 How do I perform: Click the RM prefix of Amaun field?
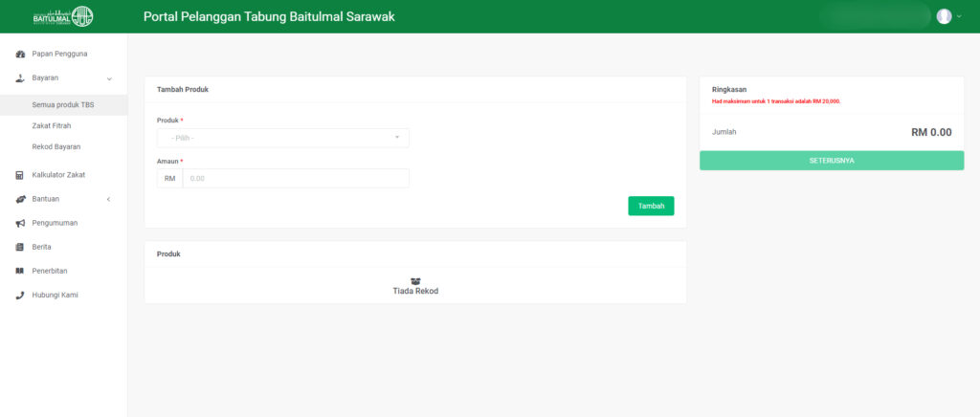tap(170, 179)
